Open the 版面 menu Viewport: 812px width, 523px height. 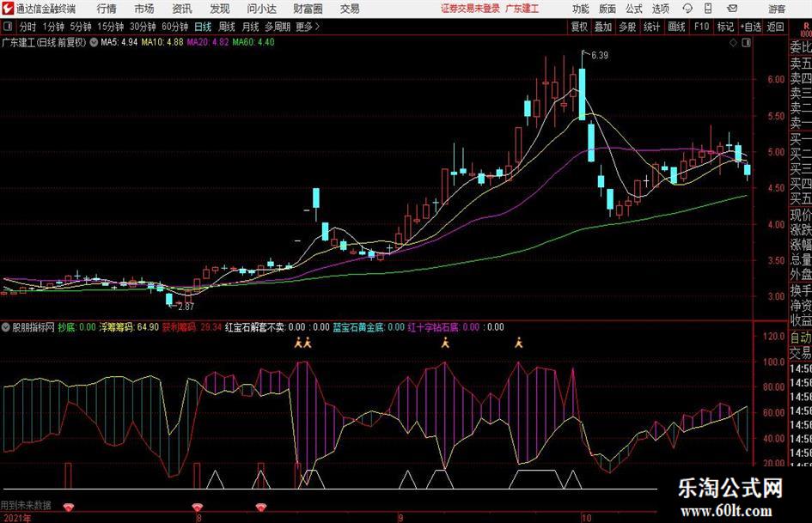click(x=607, y=9)
